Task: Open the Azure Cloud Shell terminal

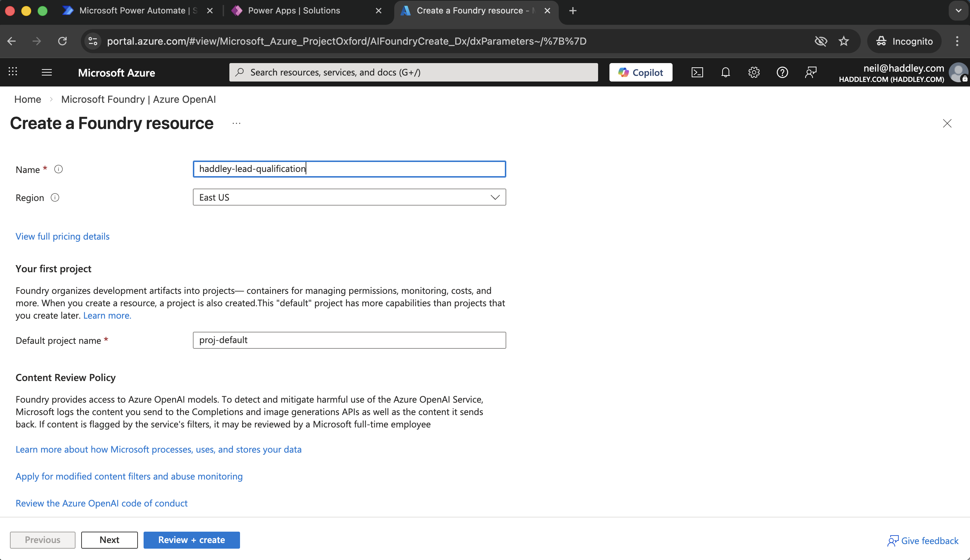Action: coord(697,72)
